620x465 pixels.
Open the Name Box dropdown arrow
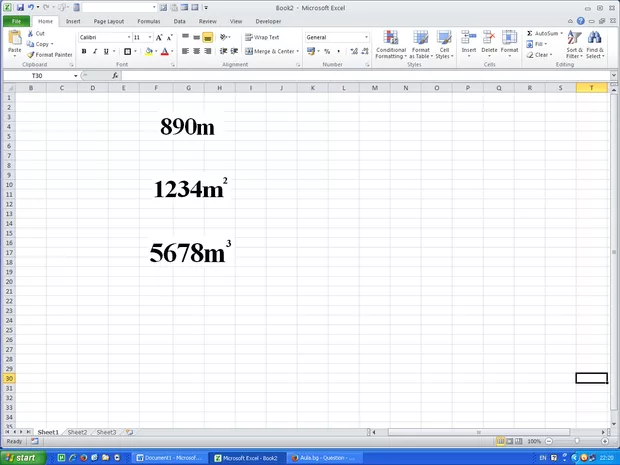(75, 76)
